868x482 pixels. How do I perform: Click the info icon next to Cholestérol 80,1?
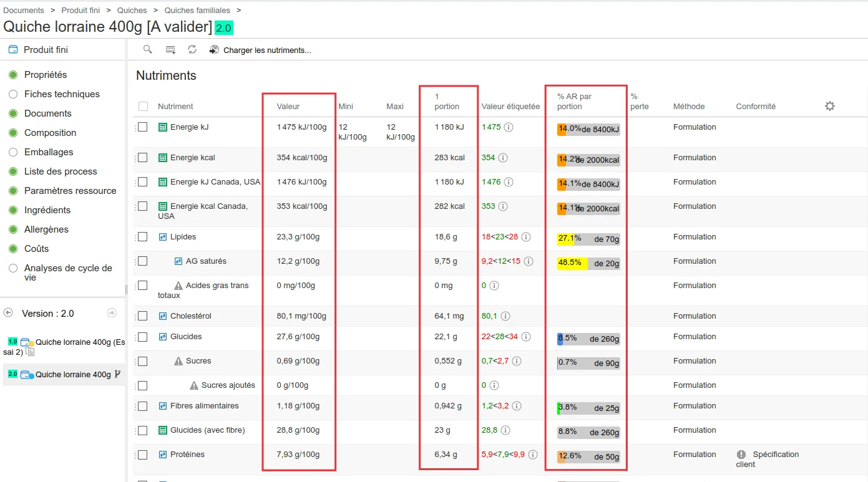tap(505, 316)
